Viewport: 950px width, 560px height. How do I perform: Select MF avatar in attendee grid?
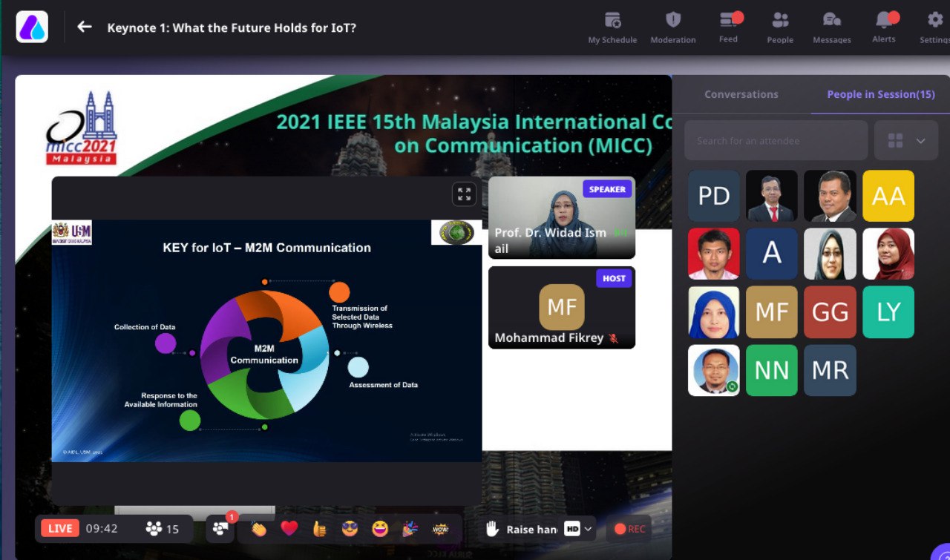point(772,312)
